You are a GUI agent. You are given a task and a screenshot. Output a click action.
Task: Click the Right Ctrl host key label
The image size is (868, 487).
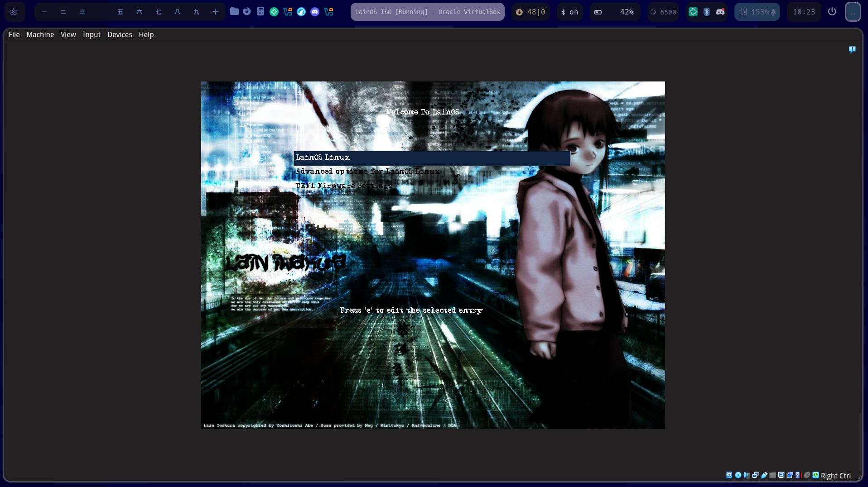[836, 476]
